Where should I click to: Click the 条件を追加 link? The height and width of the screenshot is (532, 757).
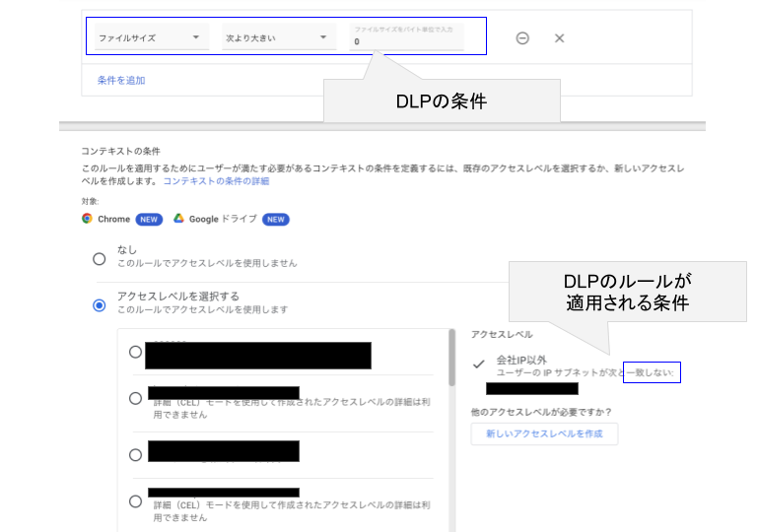[x=121, y=80]
